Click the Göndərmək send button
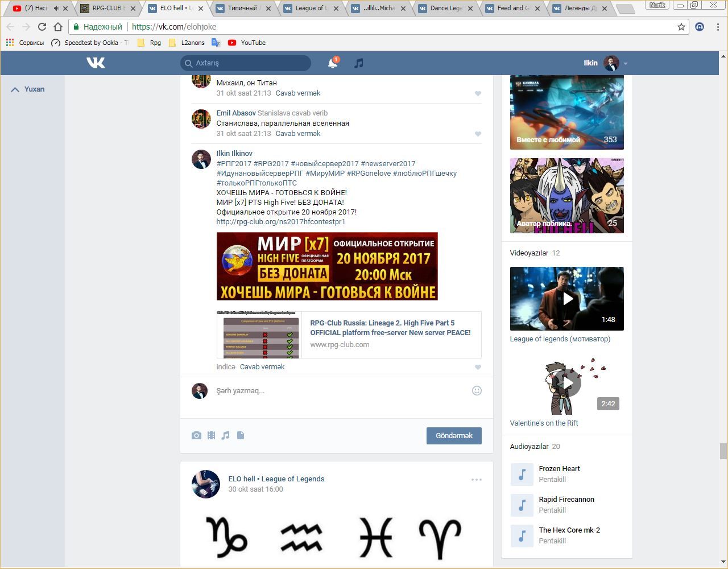The width and height of the screenshot is (728, 569). click(454, 436)
